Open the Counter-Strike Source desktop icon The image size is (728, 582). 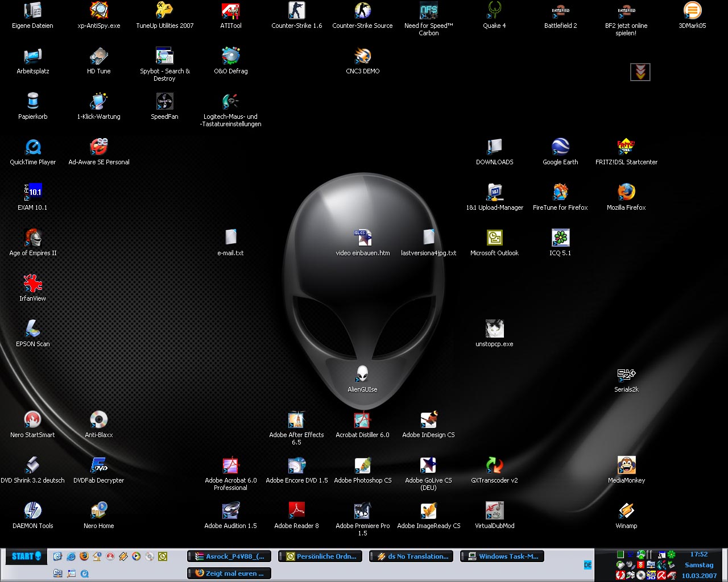[x=362, y=16]
